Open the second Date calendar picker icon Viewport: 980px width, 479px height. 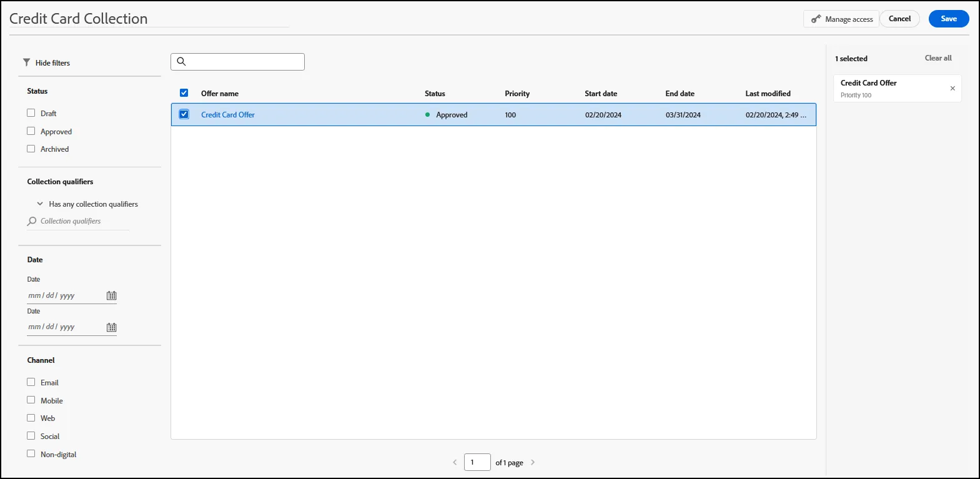coord(111,327)
